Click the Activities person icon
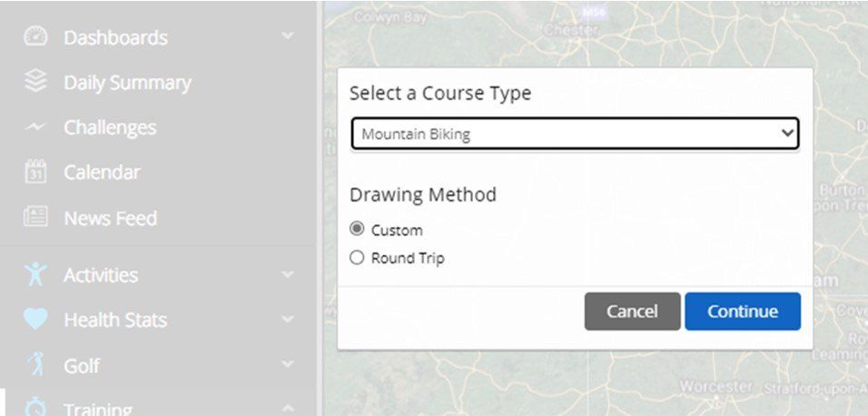This screenshot has width=868, height=416. point(35,274)
